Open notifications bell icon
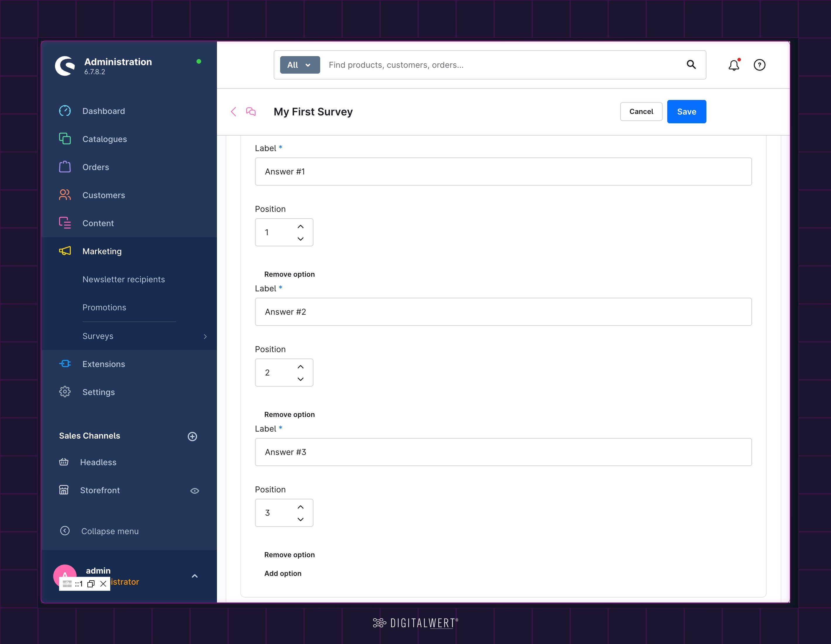 [734, 65]
